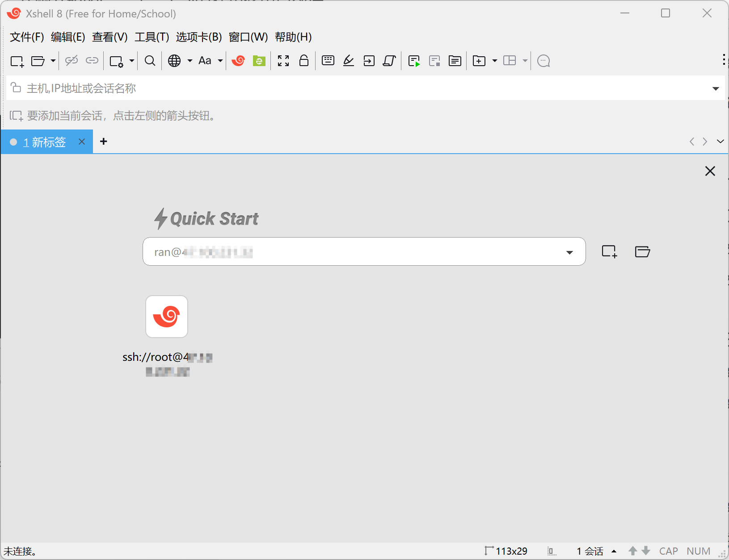
Task: Expand the Quick Start host dropdown
Action: pyautogui.click(x=569, y=252)
